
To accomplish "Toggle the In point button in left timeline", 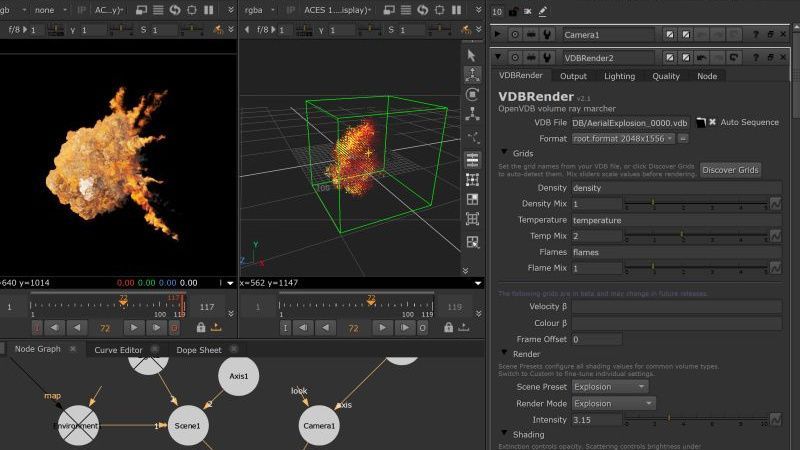I will click(37, 328).
